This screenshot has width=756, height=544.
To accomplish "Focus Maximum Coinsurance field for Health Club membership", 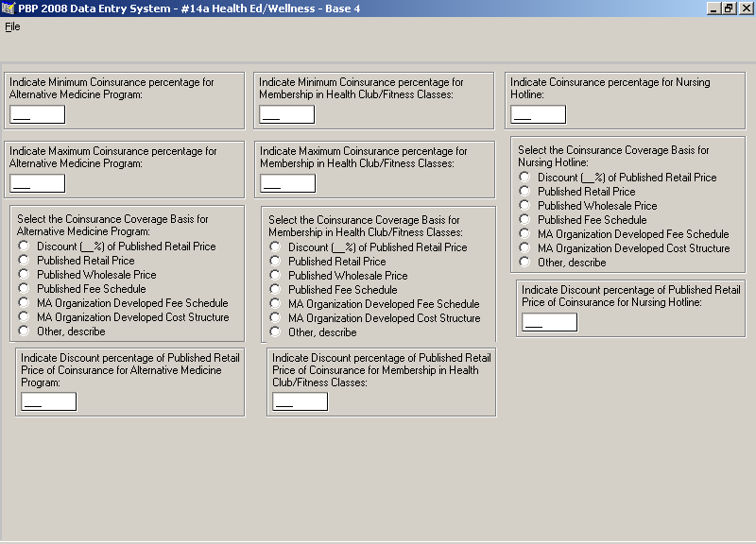I will click(288, 183).
